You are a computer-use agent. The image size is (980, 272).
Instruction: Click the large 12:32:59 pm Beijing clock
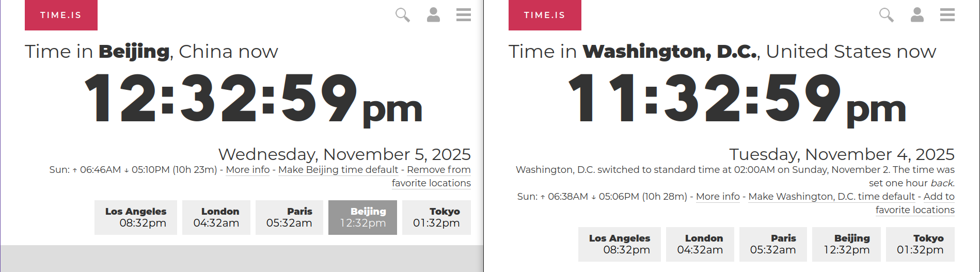(x=253, y=98)
